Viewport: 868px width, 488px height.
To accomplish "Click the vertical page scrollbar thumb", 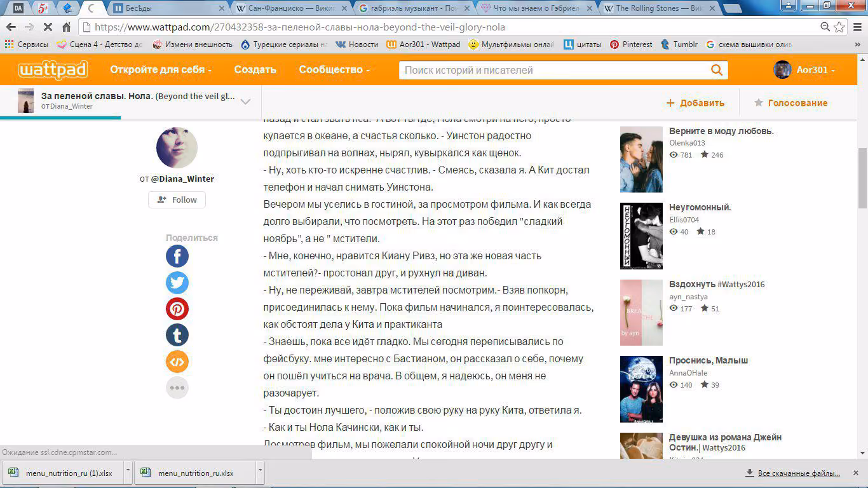I will tap(862, 177).
